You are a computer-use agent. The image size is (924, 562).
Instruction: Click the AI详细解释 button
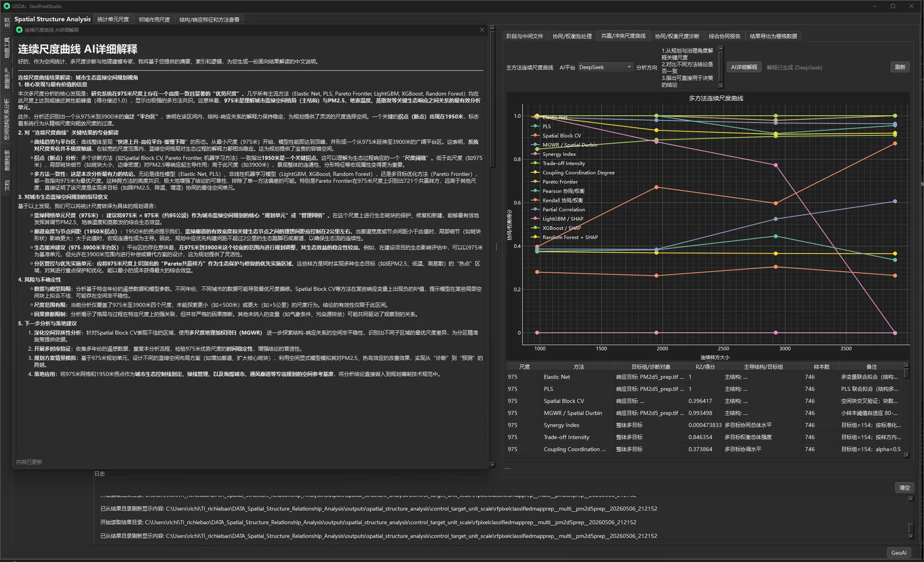(x=744, y=67)
